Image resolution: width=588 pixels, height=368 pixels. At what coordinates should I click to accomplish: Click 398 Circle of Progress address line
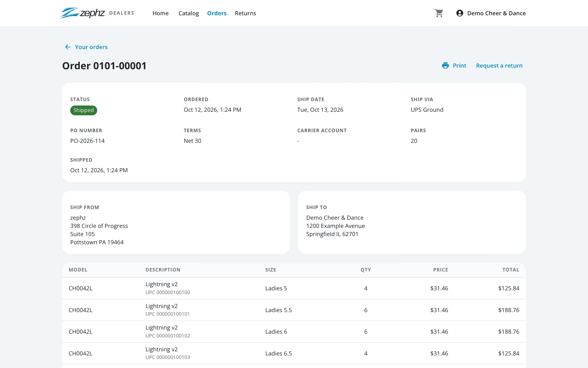pos(99,226)
